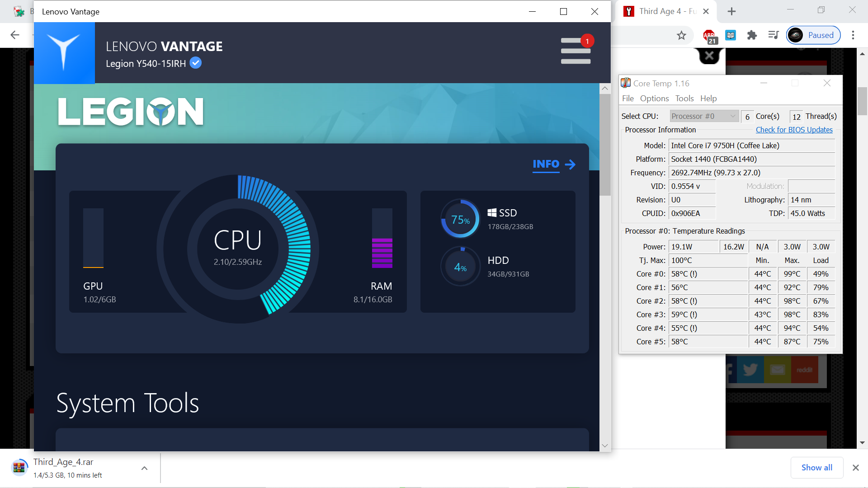Click the Platform value Socket 1440 (FCBGA1440)

(751, 159)
